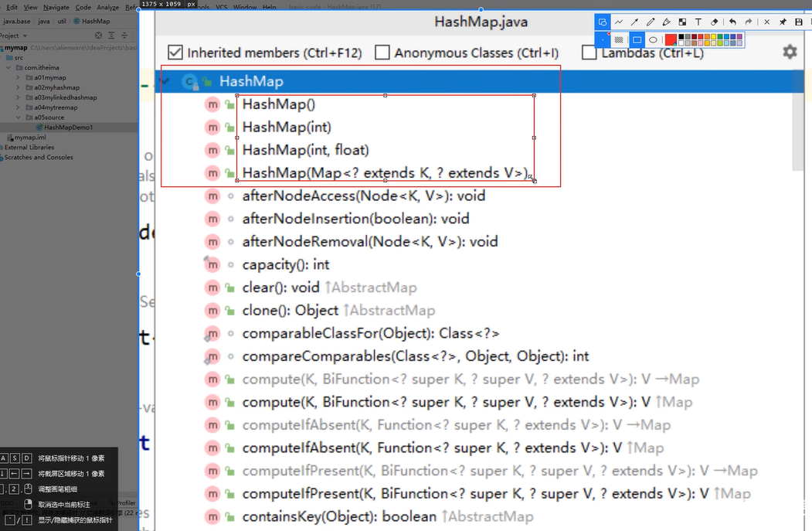Enable Lambdas checkbox
Screen dimensions: 812x531
coord(588,53)
